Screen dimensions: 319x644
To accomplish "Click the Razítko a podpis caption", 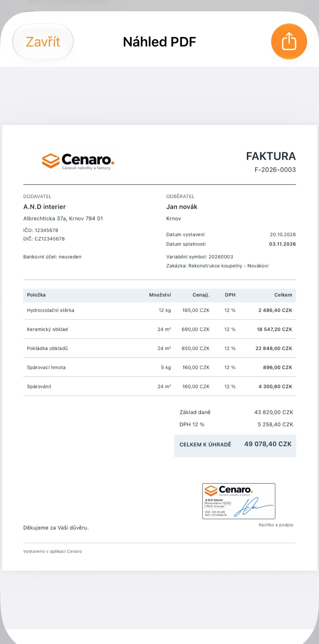I will coord(276,525).
